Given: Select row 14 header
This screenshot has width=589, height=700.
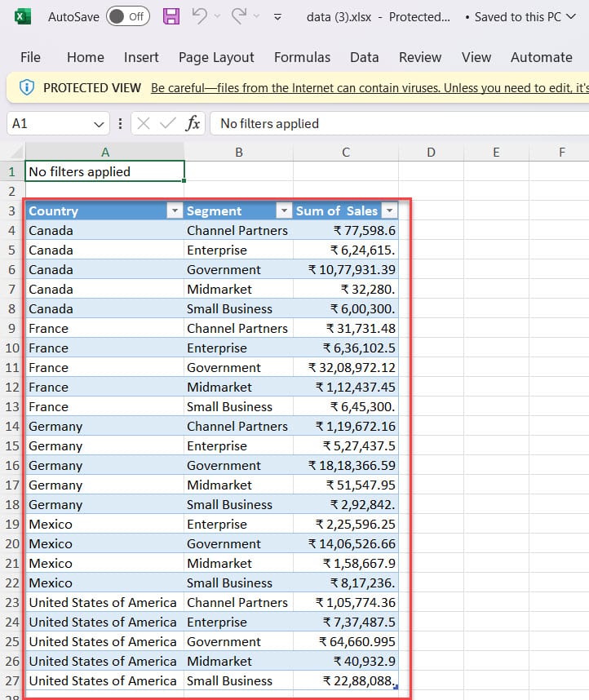Looking at the screenshot, I should [x=12, y=427].
